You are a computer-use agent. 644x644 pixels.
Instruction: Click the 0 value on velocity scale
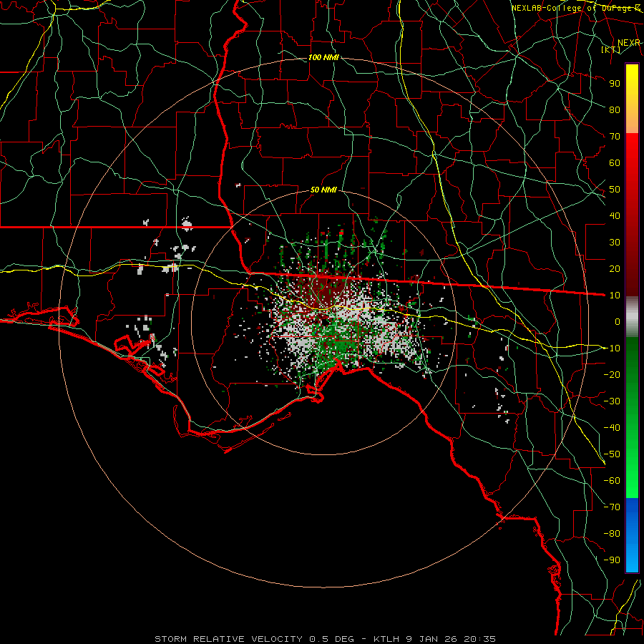tap(618, 321)
